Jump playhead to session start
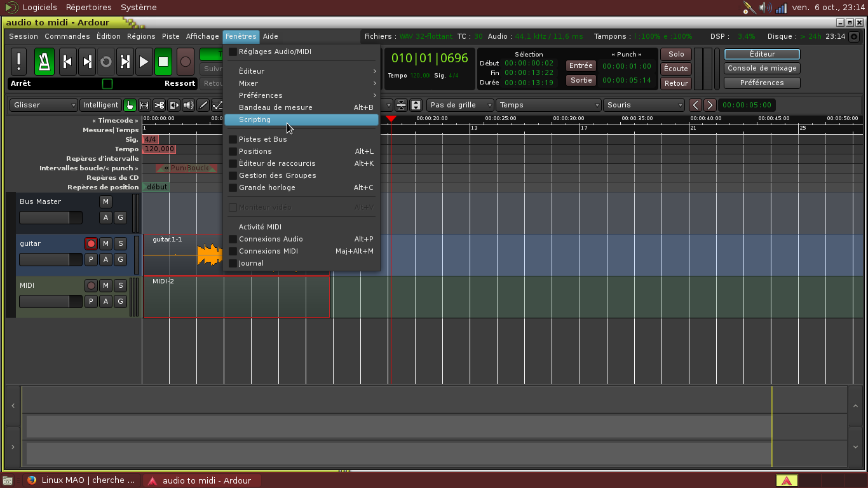The width and height of the screenshot is (868, 488). pyautogui.click(x=67, y=62)
